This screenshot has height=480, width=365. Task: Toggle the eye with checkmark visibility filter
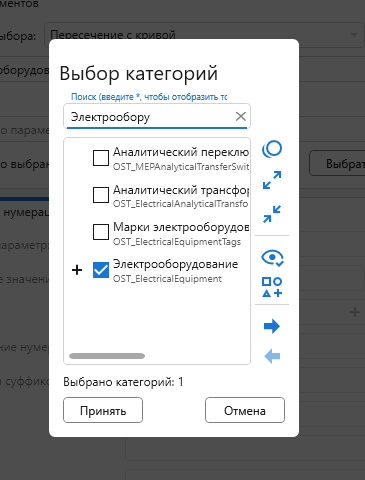(x=272, y=258)
